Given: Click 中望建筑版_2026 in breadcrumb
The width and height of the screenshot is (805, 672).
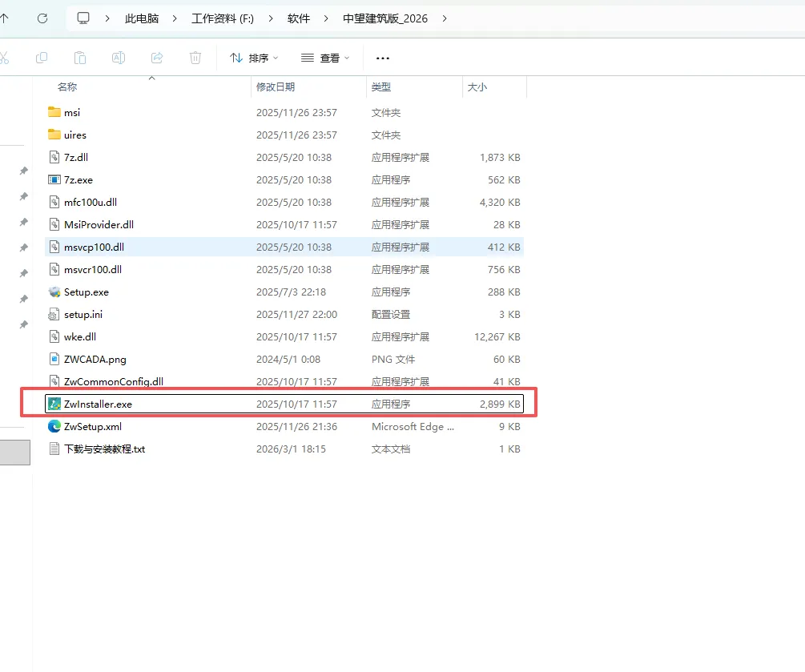Looking at the screenshot, I should (x=385, y=18).
